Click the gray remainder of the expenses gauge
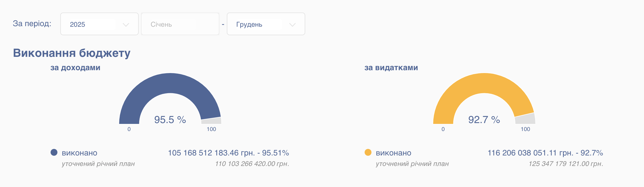This screenshot has height=187, width=644. pyautogui.click(x=525, y=119)
